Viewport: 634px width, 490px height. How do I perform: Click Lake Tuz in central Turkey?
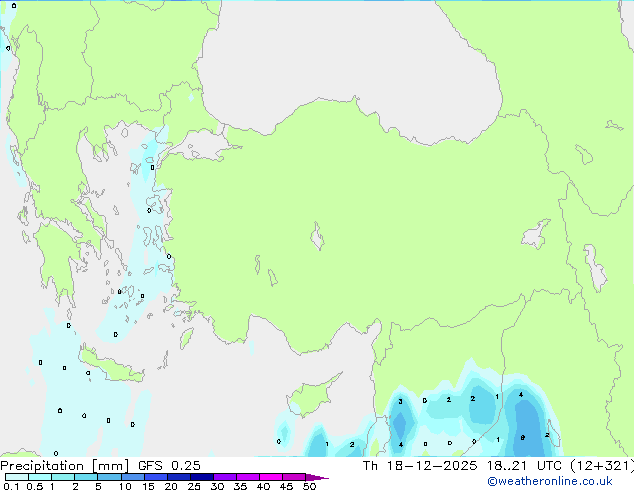(317, 237)
